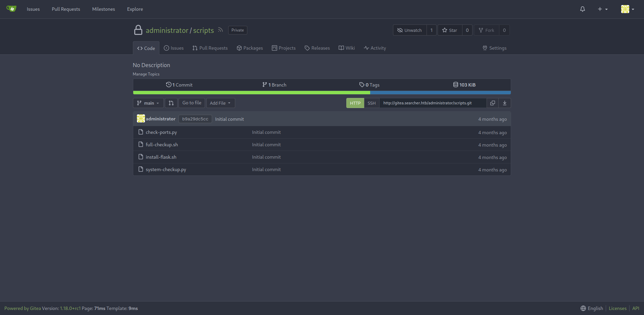The image size is (644, 315).
Task: Click file icon beside system-checkup.py
Action: coord(141,169)
